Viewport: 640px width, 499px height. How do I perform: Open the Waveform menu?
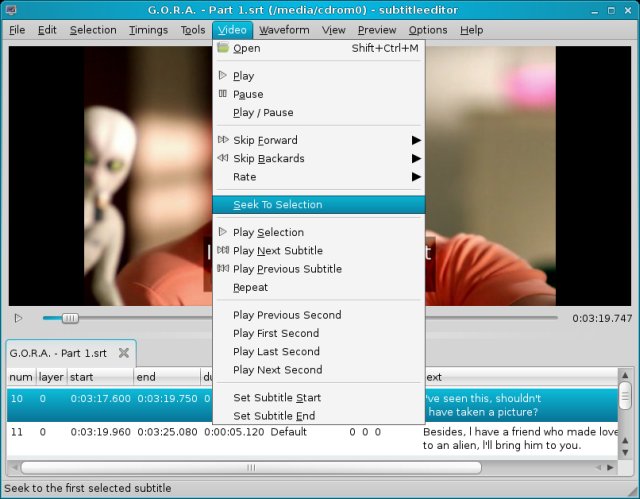pyautogui.click(x=284, y=30)
